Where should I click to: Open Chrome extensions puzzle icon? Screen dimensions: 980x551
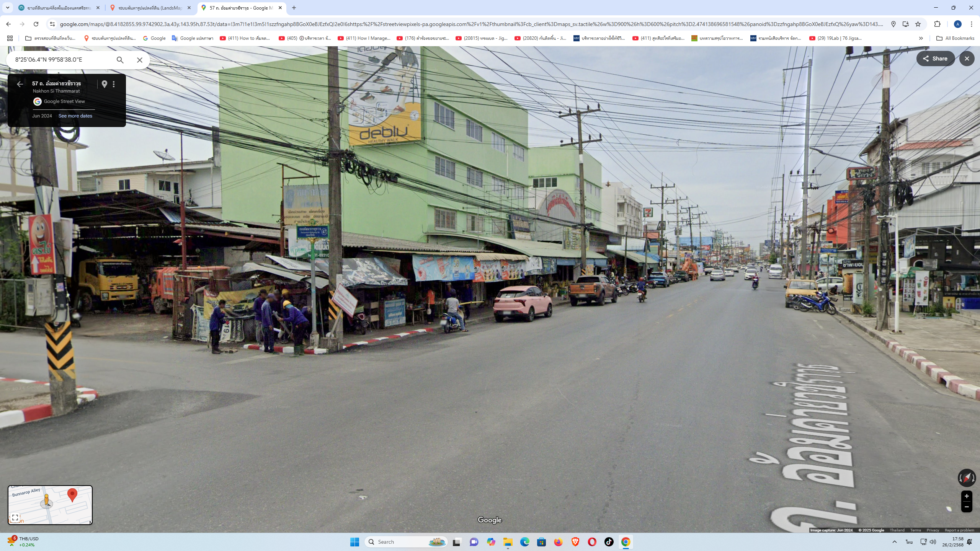[937, 24]
